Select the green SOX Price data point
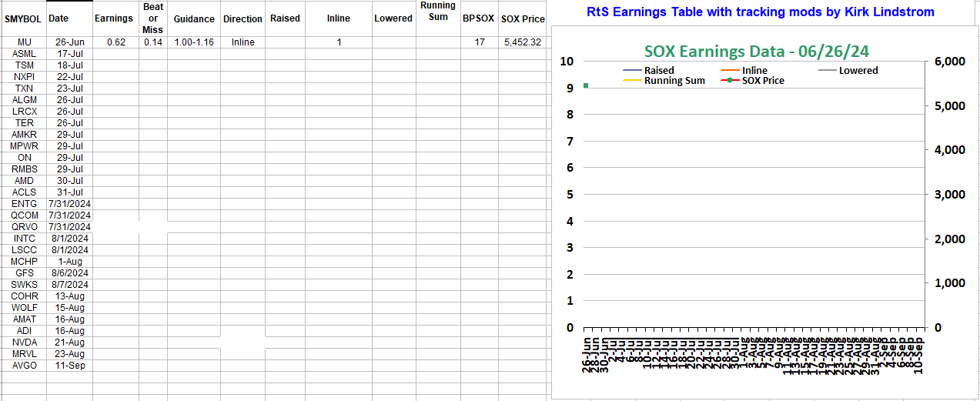980x401 pixels. coord(586,85)
